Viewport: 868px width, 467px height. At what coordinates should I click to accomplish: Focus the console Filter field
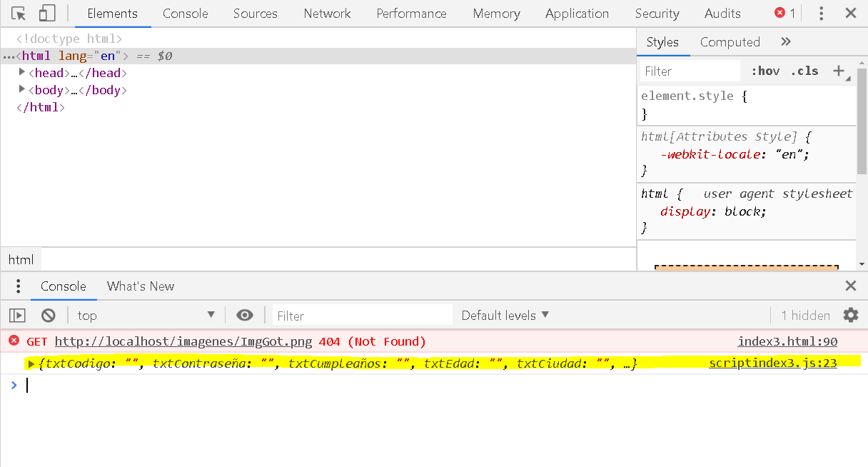click(362, 316)
